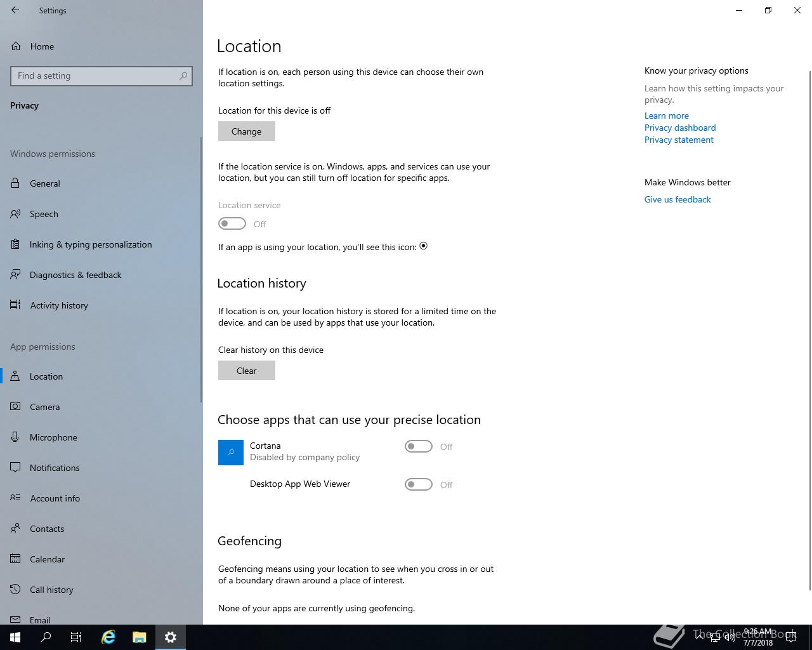Open the General privacy page
The width and height of the screenshot is (812, 650).
point(101,183)
